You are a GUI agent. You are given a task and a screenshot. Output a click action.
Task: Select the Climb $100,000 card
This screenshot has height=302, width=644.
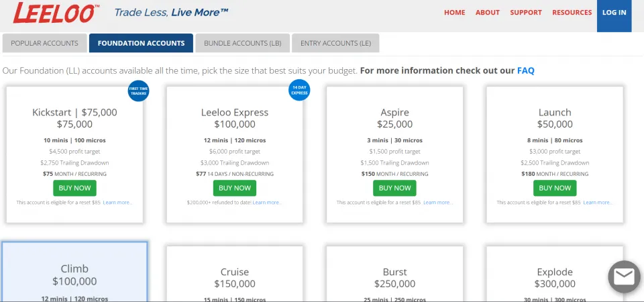tap(74, 272)
